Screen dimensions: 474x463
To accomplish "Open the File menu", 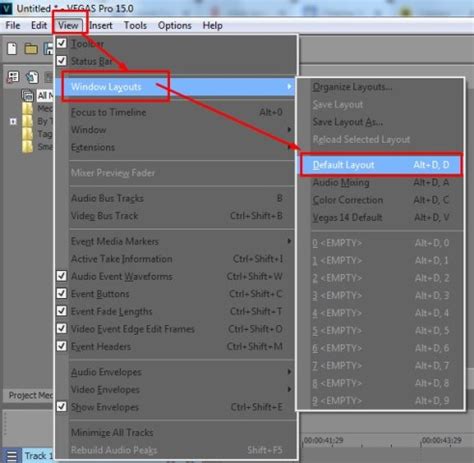I will [x=13, y=25].
